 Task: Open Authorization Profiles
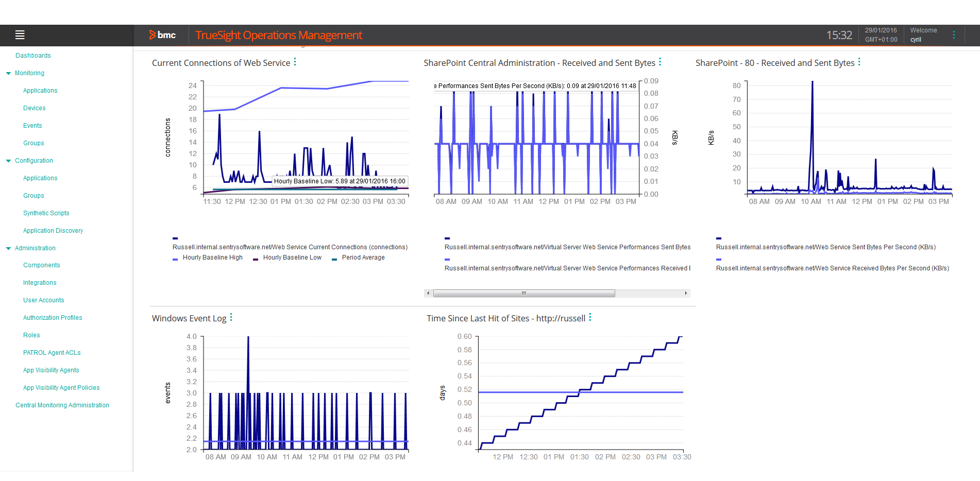(x=53, y=318)
